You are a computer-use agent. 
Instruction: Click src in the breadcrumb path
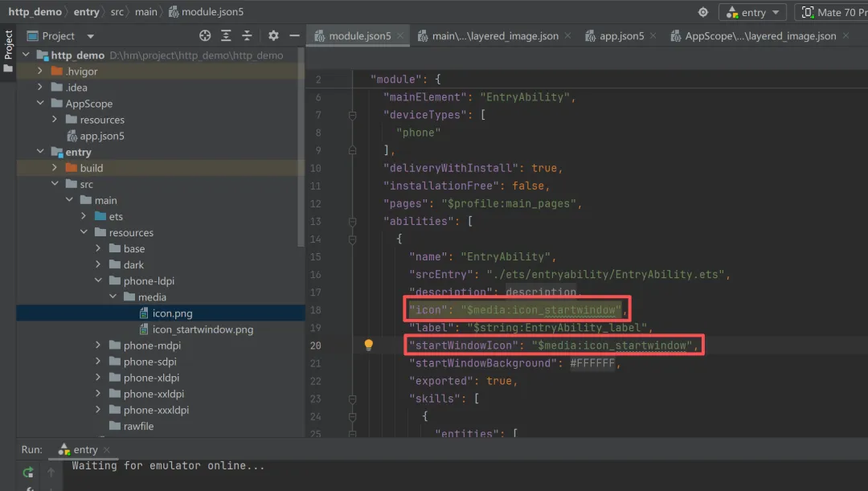coord(117,11)
